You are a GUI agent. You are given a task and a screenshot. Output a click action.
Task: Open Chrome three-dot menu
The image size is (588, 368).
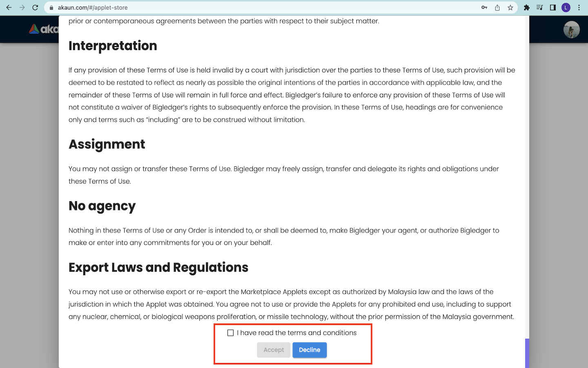579,7
